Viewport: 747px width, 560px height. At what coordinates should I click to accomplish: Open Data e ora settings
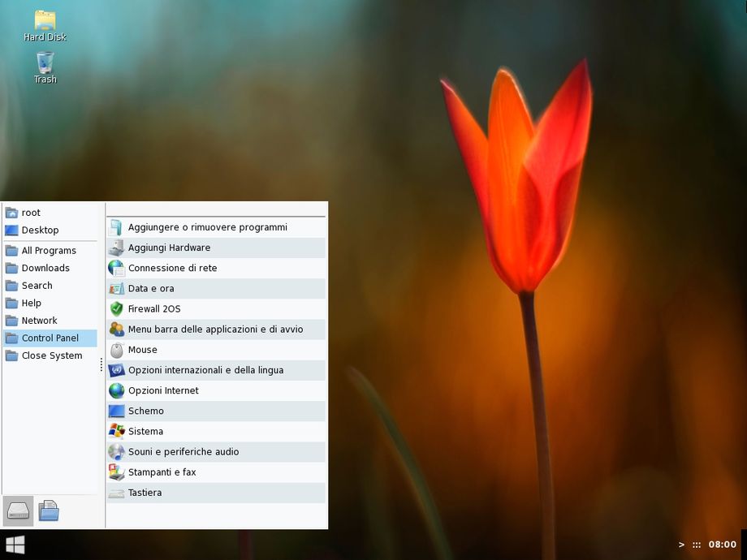[151, 288]
